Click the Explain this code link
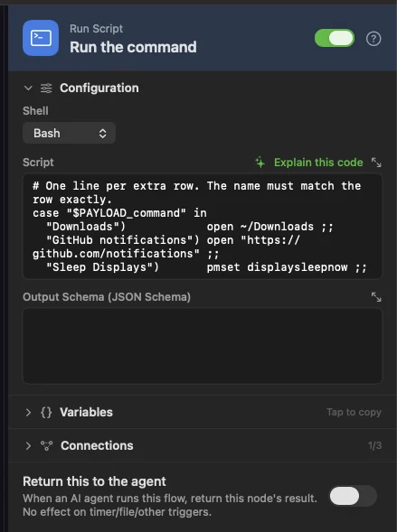The image size is (397, 532). tap(318, 163)
